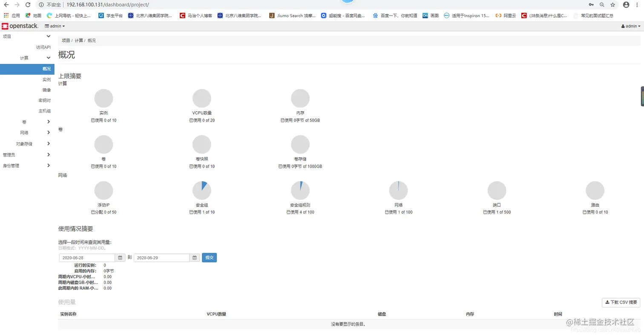
Task: Click the start date field 2020-06-28
Action: point(87,258)
